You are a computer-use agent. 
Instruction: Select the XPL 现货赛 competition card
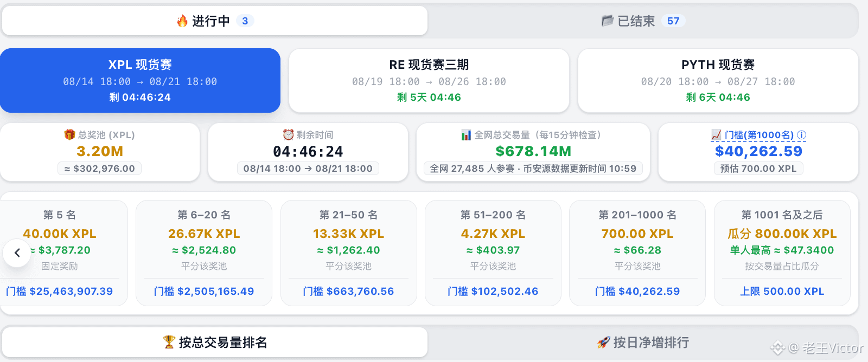click(140, 80)
